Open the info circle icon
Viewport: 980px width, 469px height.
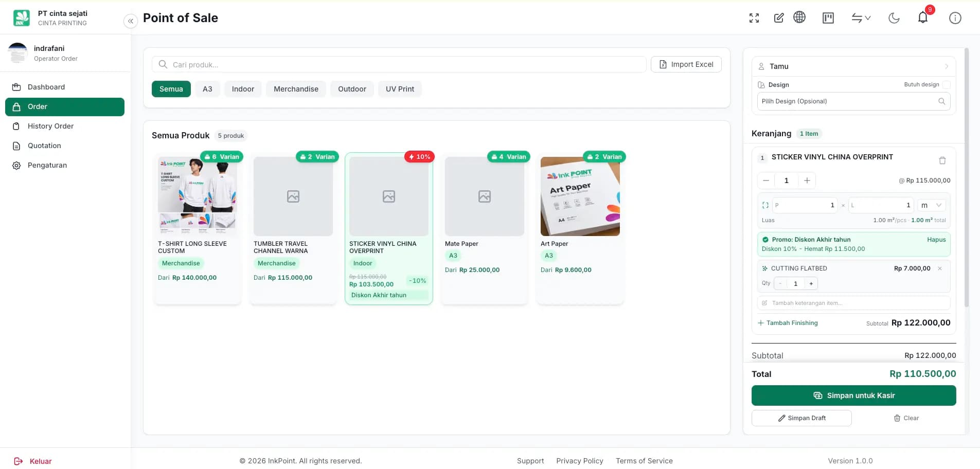pyautogui.click(x=955, y=18)
